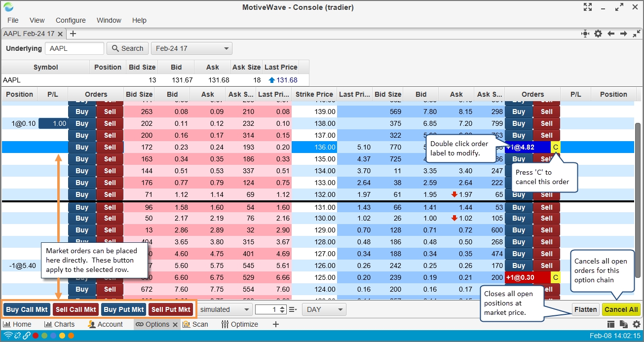This screenshot has width=644, height=342.
Task: Open the Configure menu
Action: 71,20
